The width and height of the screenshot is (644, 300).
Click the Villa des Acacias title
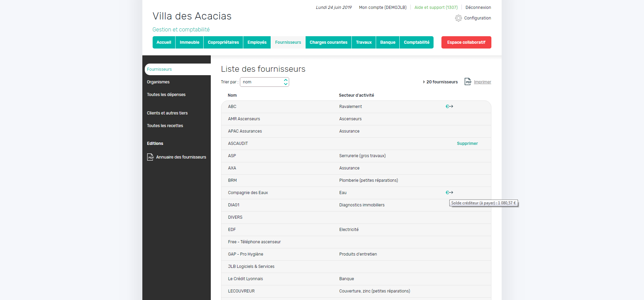[x=192, y=16]
